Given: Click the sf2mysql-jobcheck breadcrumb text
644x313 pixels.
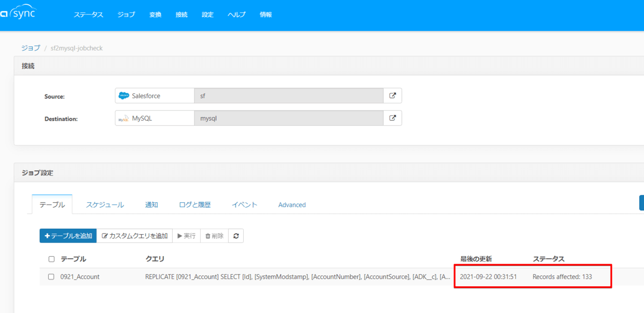Looking at the screenshot, I should [x=76, y=48].
